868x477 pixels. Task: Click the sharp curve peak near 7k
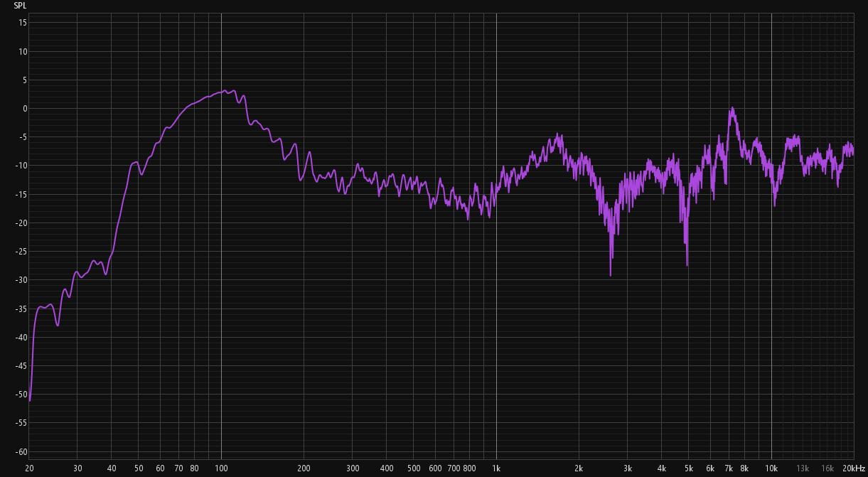point(732,108)
